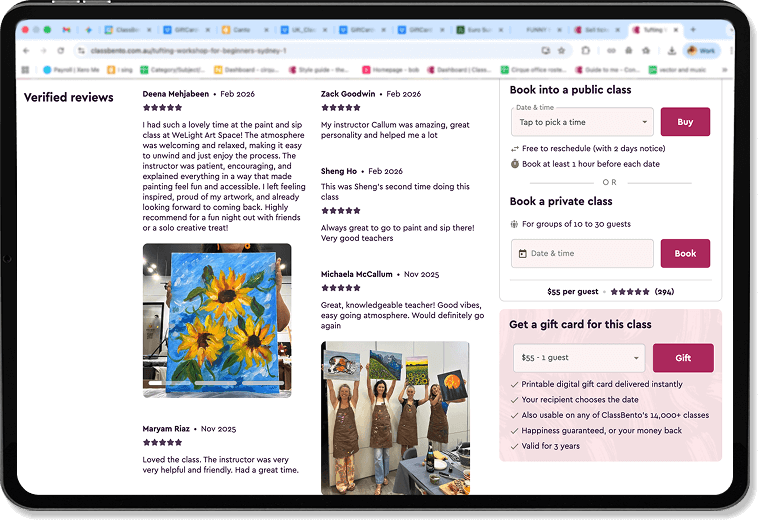Screen dimensions: 761x523
Task: Open vector and music bookmark
Action: click(678, 70)
